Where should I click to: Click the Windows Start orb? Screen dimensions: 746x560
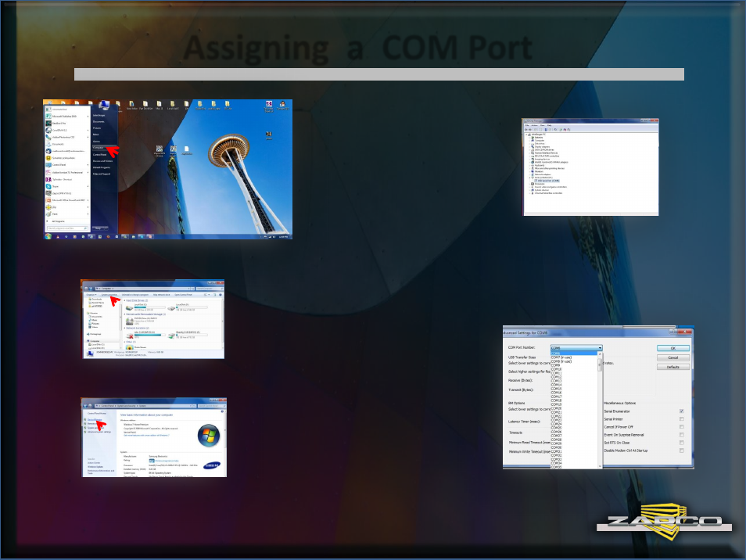tap(48, 236)
